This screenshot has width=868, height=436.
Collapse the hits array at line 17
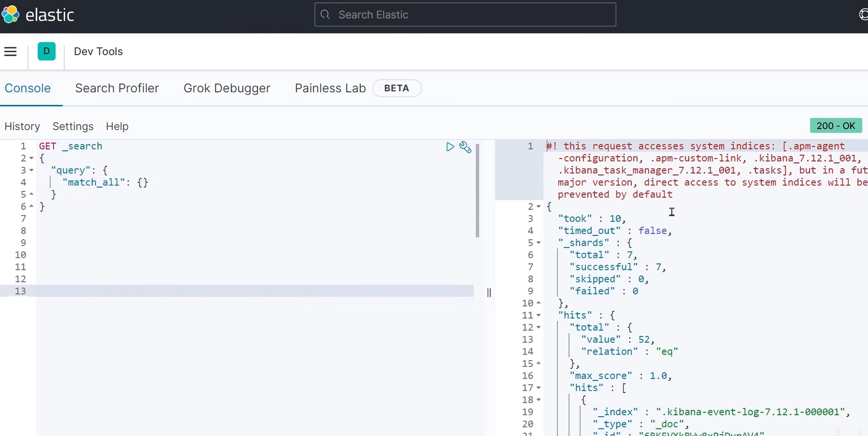pos(539,388)
